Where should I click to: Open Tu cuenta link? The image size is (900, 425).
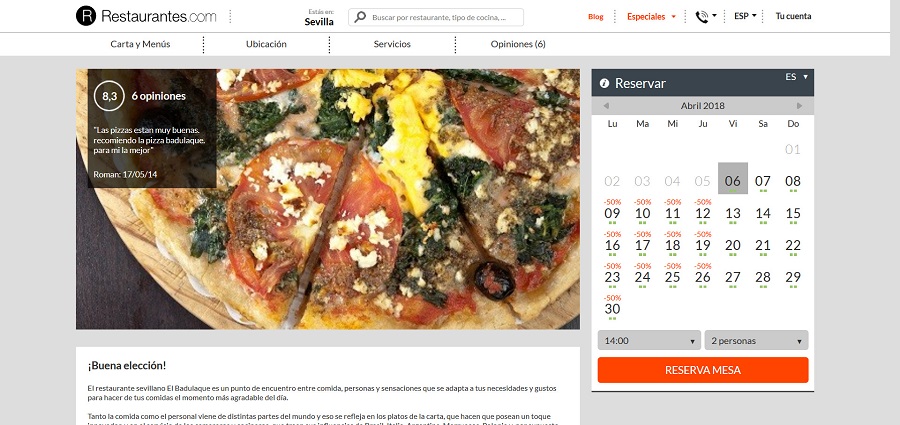(793, 16)
